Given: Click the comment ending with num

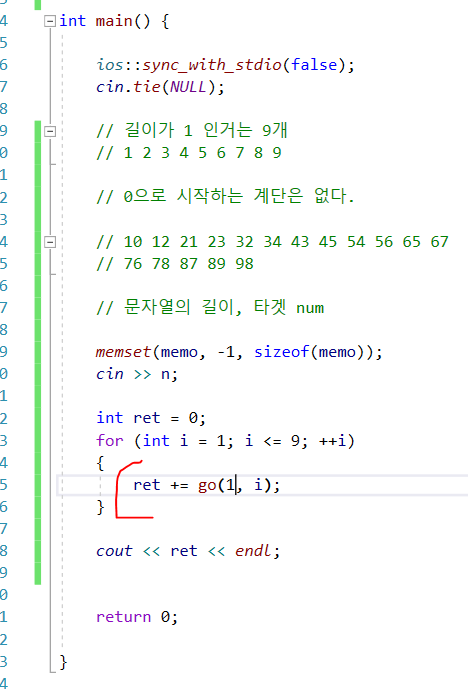Looking at the screenshot, I should click(x=210, y=307).
